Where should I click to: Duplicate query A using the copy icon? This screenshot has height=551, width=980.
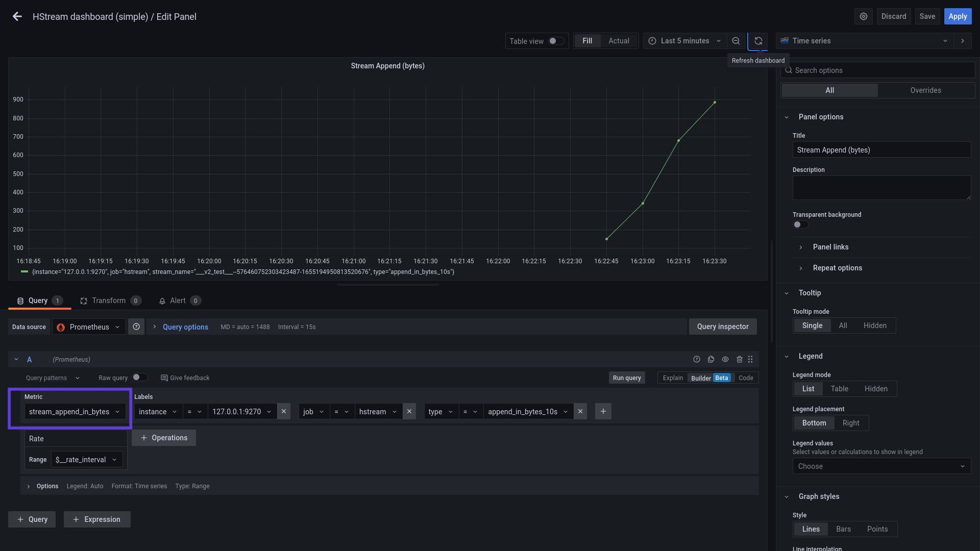[x=711, y=359]
